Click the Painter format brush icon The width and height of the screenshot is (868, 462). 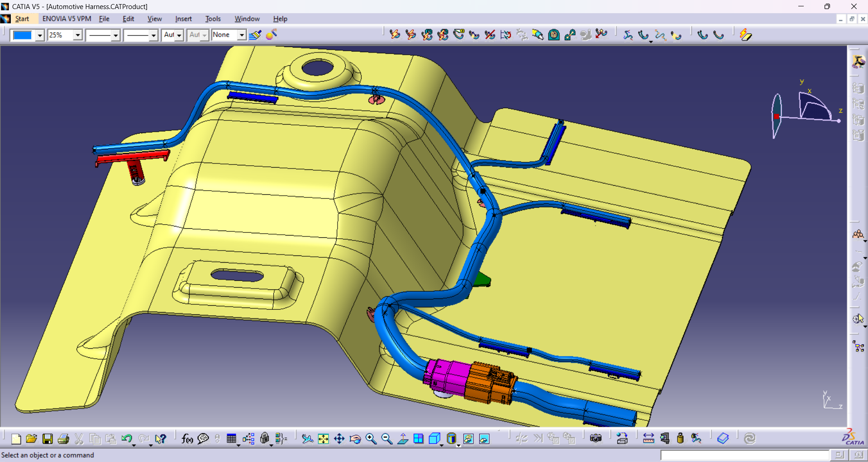(x=255, y=35)
